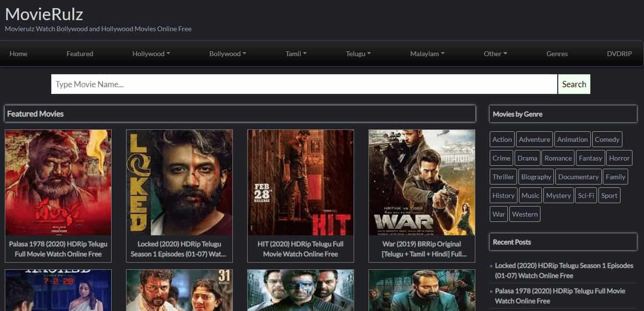
Task: Select the Movies by Genre heading text
Action: click(x=517, y=114)
